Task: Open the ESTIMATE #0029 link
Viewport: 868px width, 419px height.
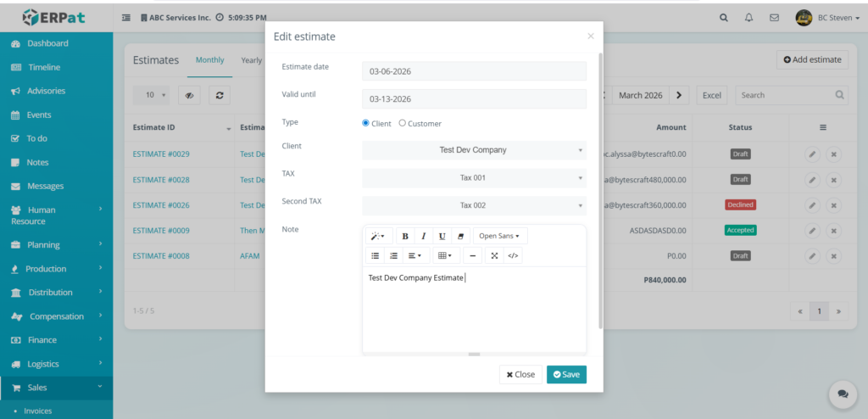Action: (x=161, y=154)
